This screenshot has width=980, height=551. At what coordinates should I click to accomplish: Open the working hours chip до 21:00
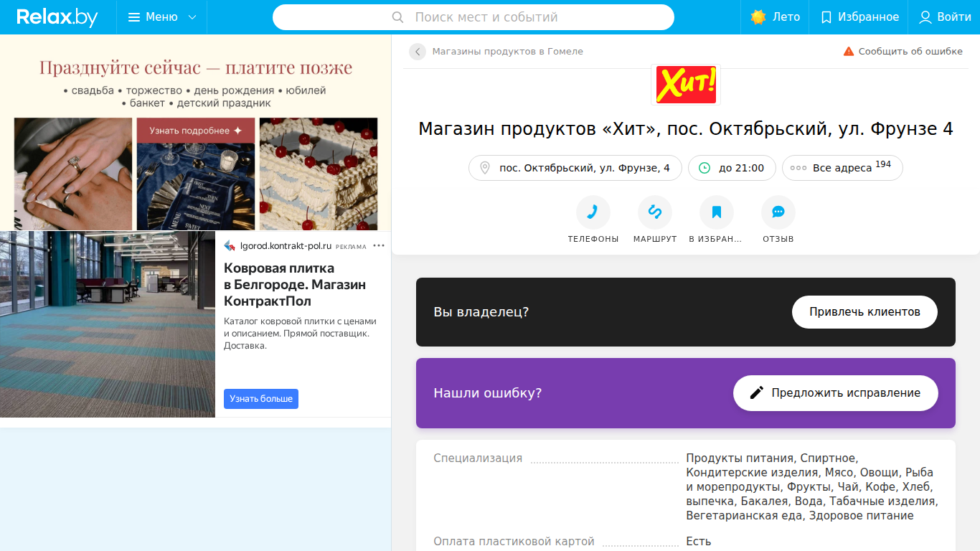[x=732, y=168]
